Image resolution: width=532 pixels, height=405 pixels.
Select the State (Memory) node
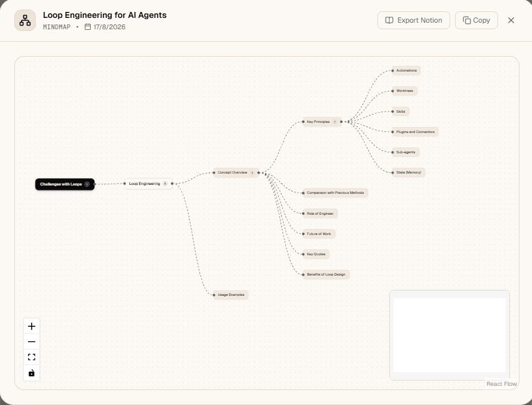point(408,172)
